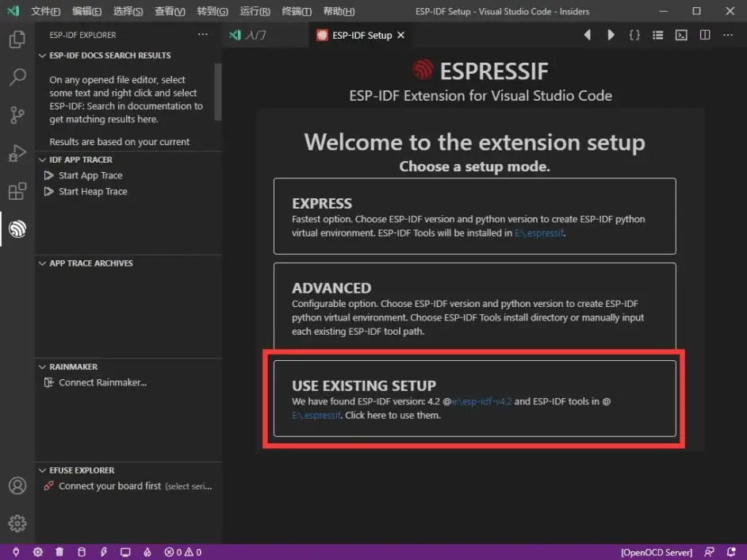This screenshot has height=560, width=747.
Task: Go back with the left arrow icon
Action: pyautogui.click(x=588, y=35)
